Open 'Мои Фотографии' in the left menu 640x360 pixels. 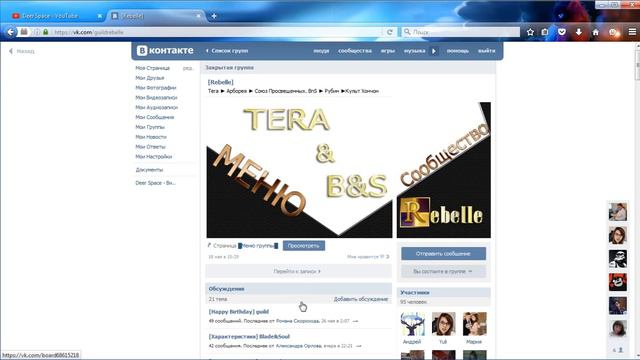coord(156,88)
